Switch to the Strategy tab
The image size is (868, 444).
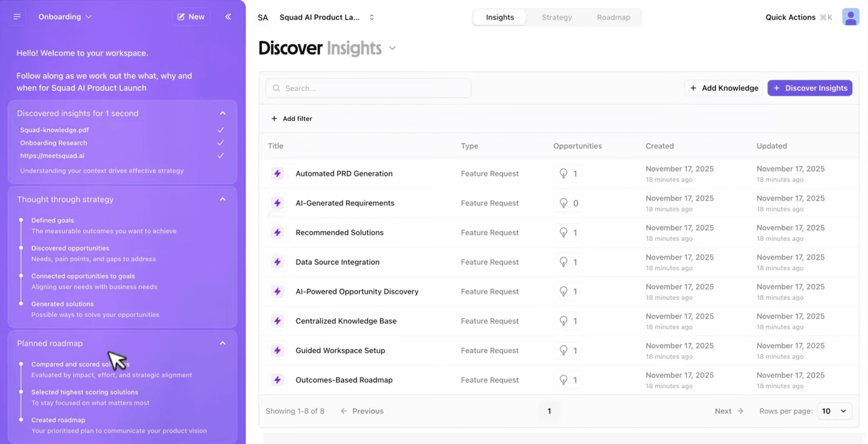point(556,17)
